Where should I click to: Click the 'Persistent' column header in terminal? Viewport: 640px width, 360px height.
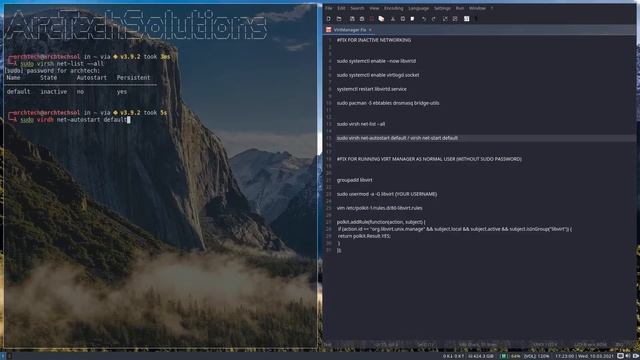point(133,78)
